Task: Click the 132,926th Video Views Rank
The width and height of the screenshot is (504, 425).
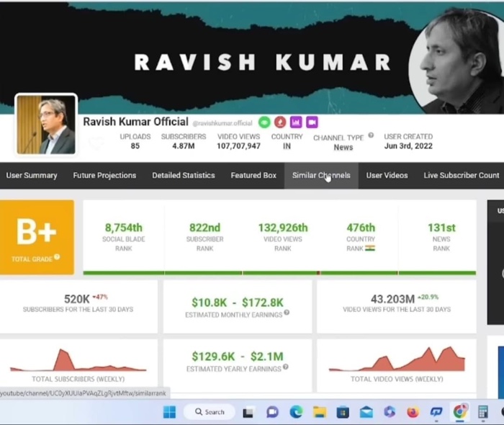Action: coord(283,228)
